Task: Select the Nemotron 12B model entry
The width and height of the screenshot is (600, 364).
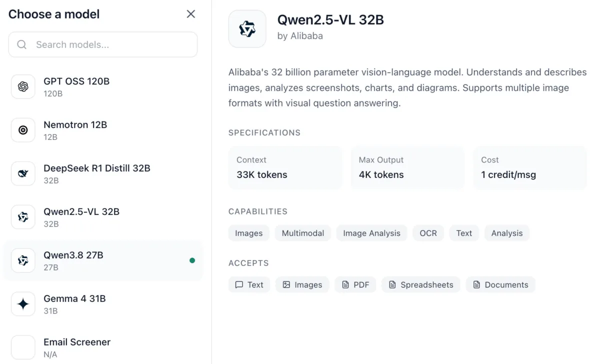Action: tap(103, 130)
